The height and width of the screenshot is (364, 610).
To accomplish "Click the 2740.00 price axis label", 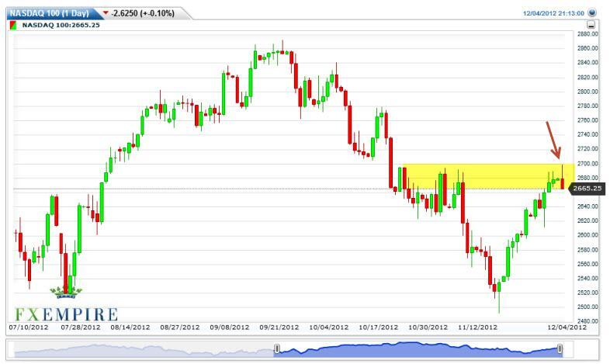I will 587,134.
